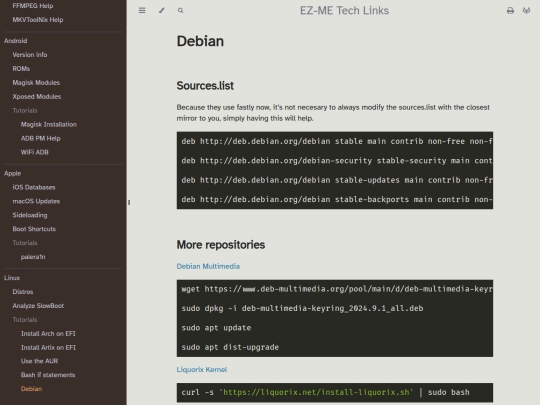Click the More repositories heading anchor
This screenshot has width=540, height=405.
(221, 245)
